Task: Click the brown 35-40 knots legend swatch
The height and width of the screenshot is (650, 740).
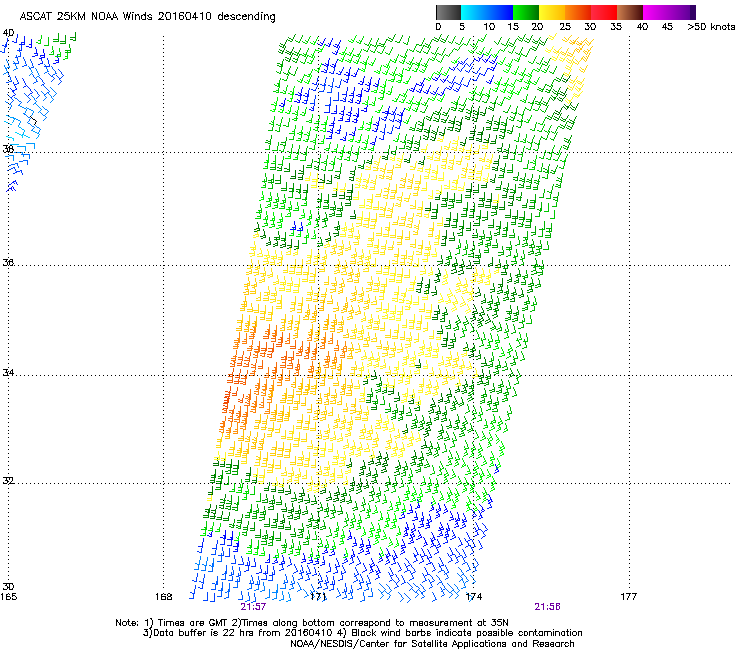Action: point(630,12)
